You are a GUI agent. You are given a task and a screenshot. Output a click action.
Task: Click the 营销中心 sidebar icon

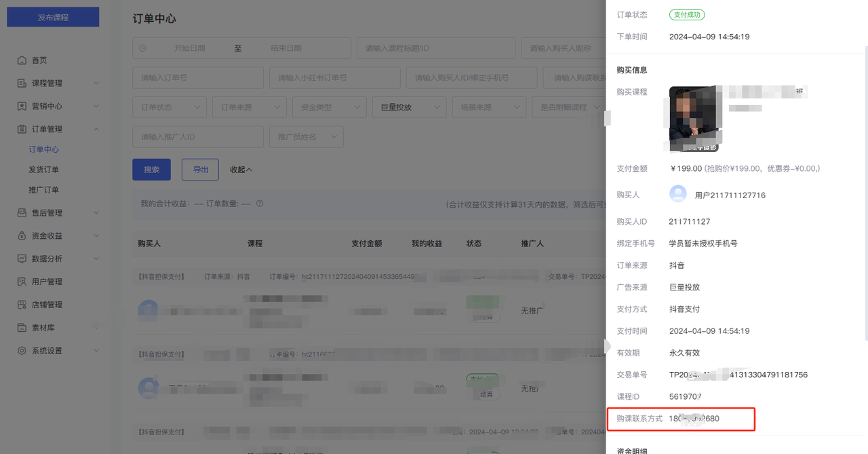pos(22,107)
